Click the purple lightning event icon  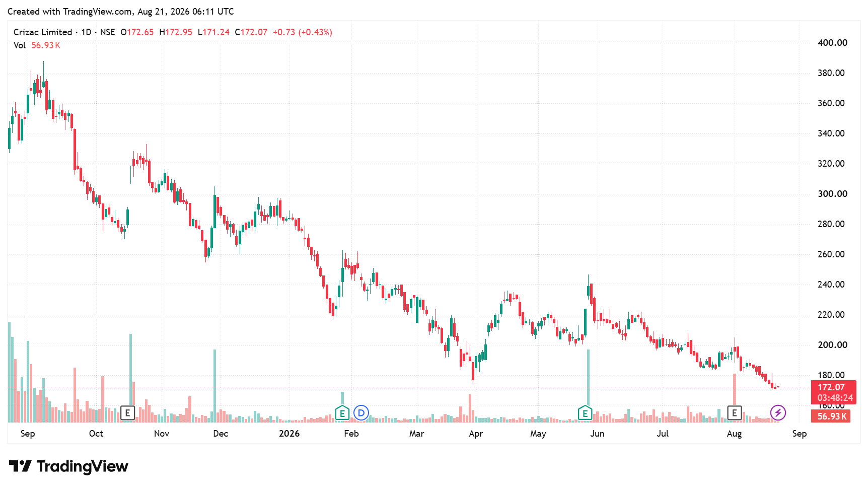[x=778, y=413]
